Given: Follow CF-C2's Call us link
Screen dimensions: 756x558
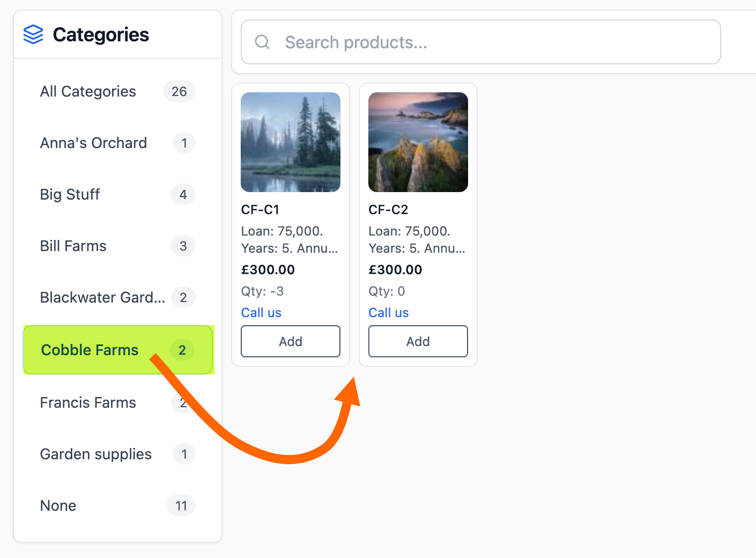Looking at the screenshot, I should pos(389,313).
